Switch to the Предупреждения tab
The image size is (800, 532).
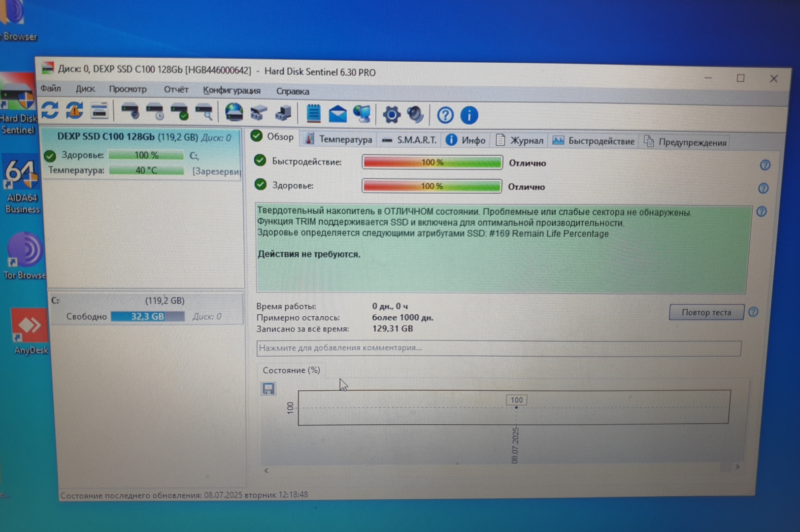pos(685,142)
